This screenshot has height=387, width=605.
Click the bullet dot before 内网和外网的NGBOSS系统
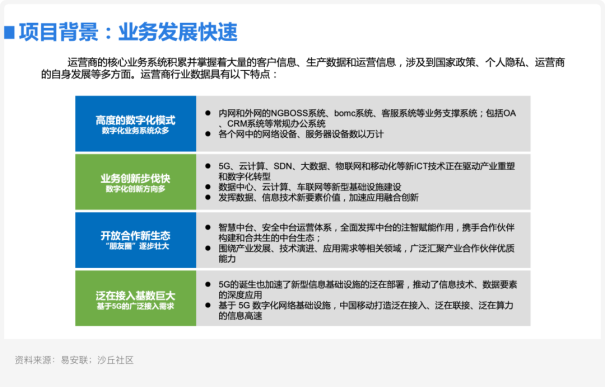(208, 113)
